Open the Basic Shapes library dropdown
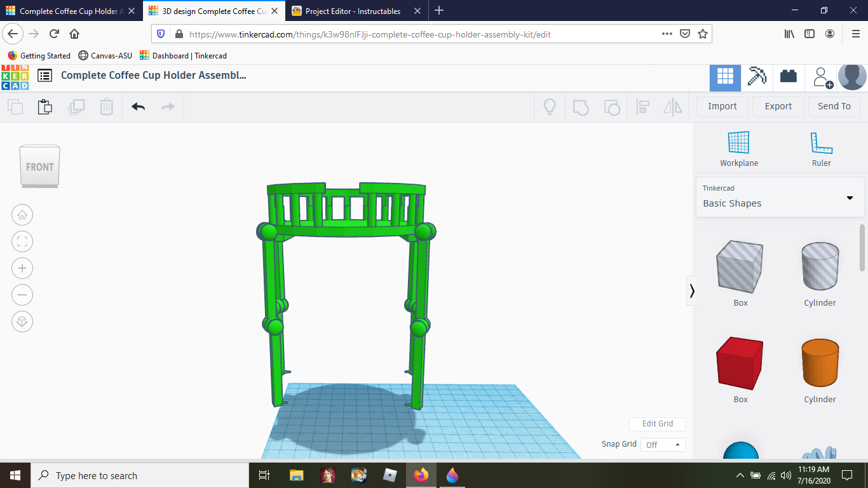Image resolution: width=868 pixels, height=488 pixels. click(x=780, y=197)
